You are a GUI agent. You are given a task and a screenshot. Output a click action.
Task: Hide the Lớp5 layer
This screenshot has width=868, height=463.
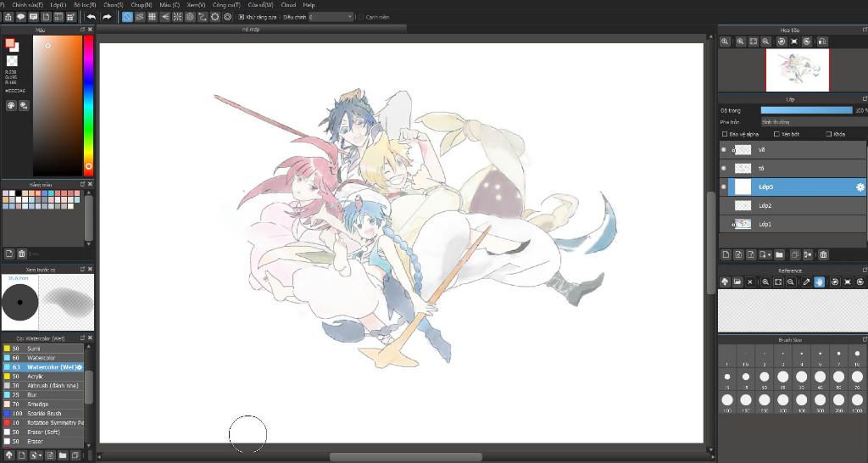point(724,187)
